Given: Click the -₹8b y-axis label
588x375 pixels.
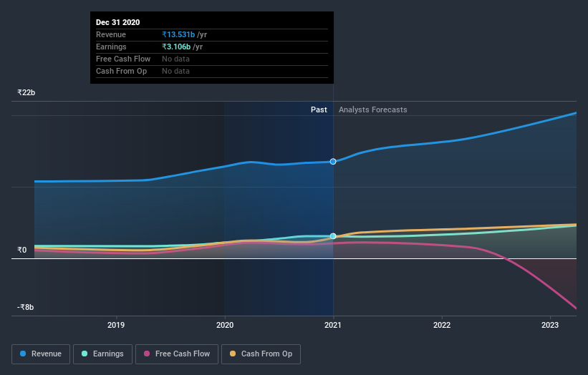Looking at the screenshot, I should [26, 307].
